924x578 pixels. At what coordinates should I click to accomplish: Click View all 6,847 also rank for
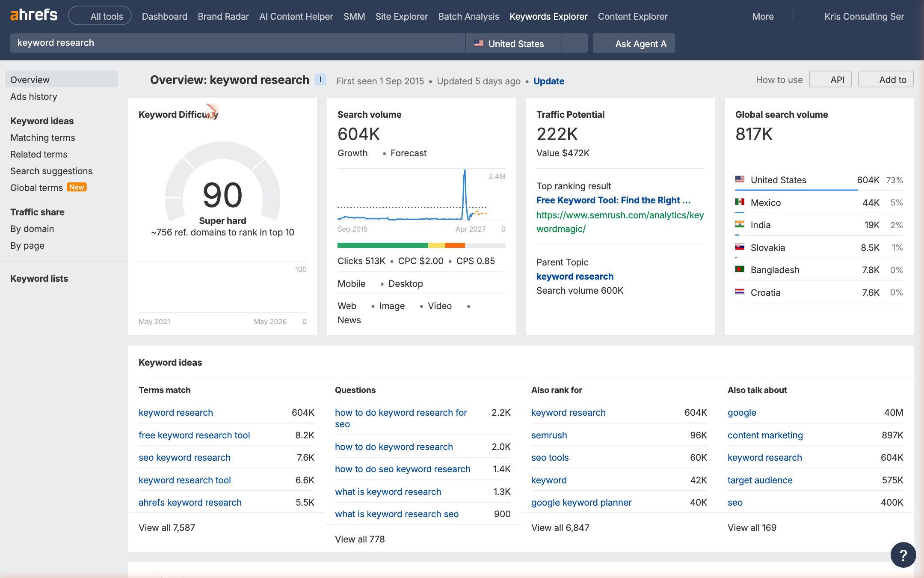[560, 527]
